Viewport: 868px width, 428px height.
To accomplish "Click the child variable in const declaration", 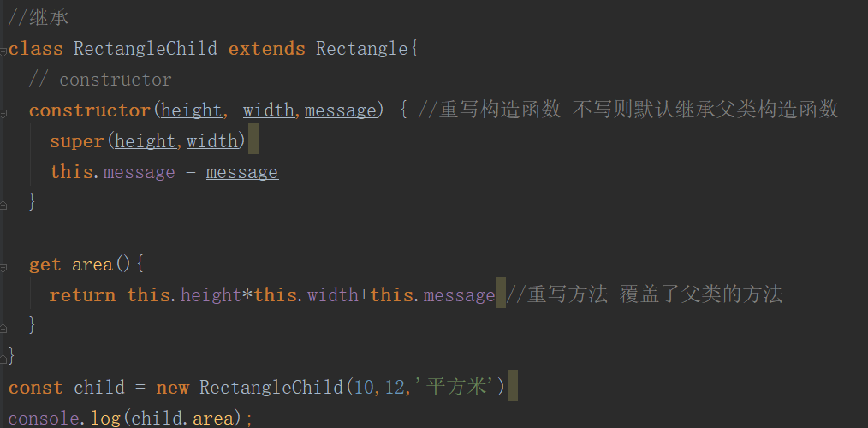I will pos(98,388).
